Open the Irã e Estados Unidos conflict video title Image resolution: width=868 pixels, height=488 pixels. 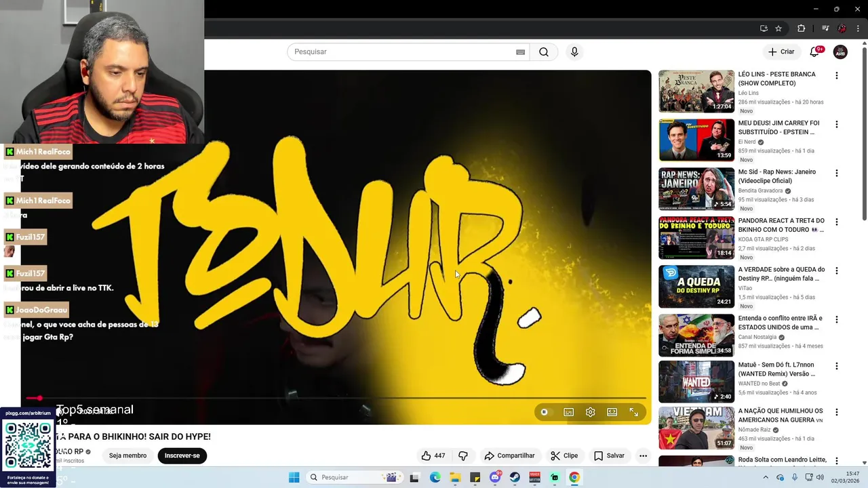pos(781,323)
